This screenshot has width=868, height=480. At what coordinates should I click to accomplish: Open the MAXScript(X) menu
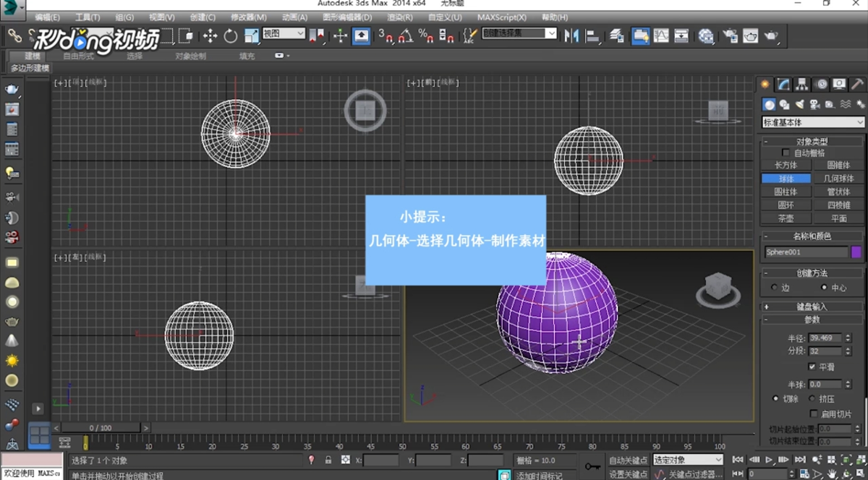501,17
